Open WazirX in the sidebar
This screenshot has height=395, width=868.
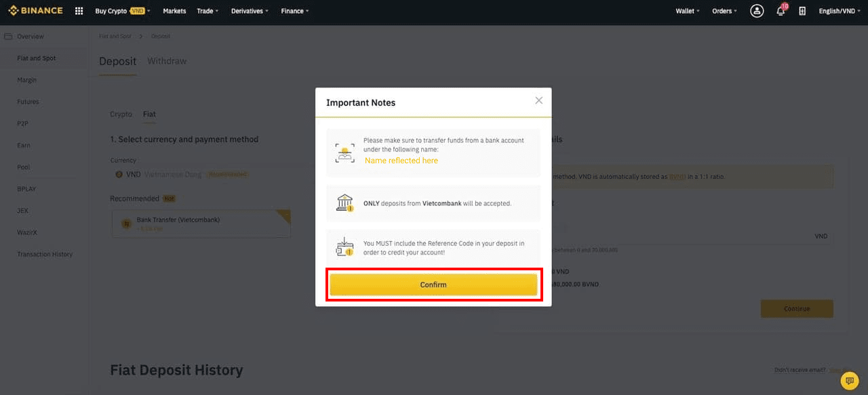[27, 232]
